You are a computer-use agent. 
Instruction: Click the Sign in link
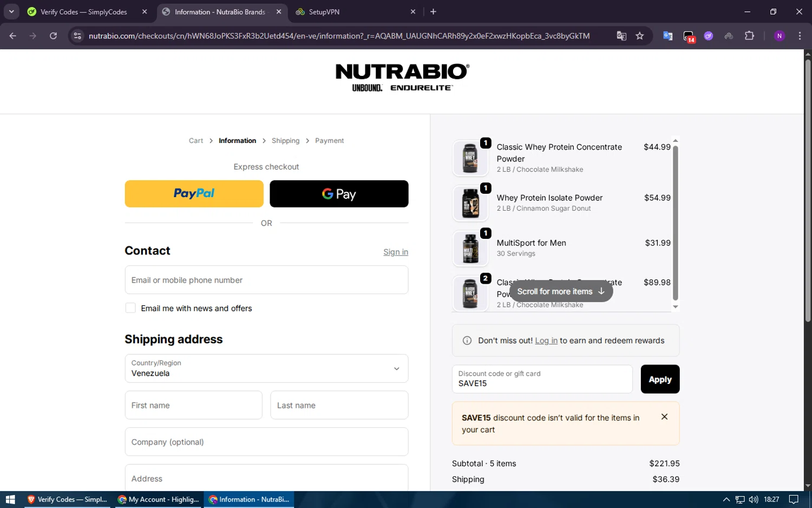[x=396, y=252]
